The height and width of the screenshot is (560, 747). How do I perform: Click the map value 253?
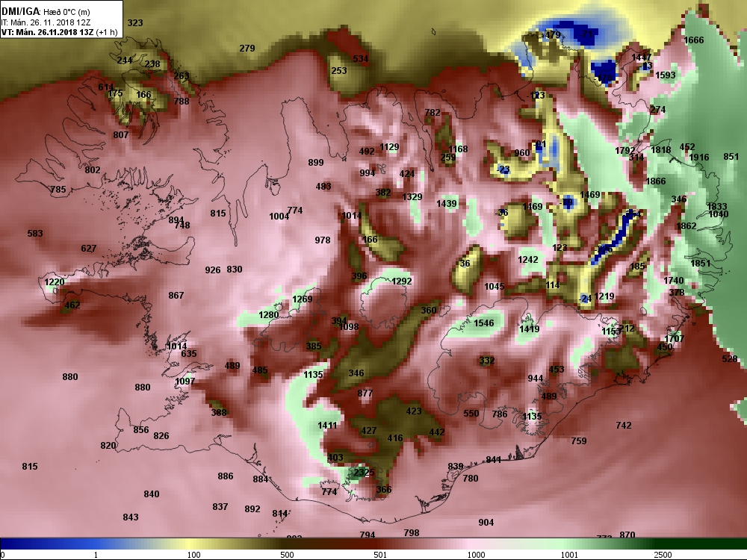pyautogui.click(x=339, y=70)
